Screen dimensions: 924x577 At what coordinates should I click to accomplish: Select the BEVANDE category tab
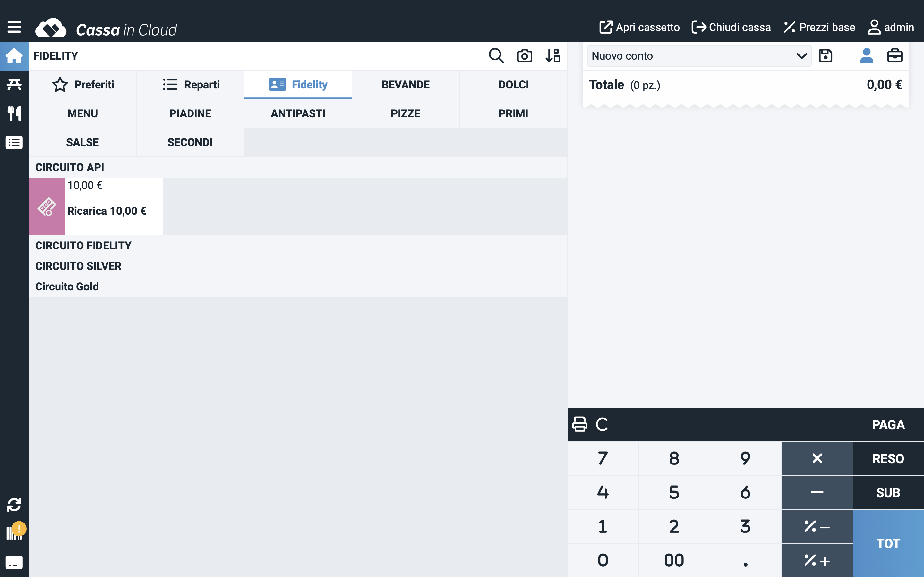[406, 84]
